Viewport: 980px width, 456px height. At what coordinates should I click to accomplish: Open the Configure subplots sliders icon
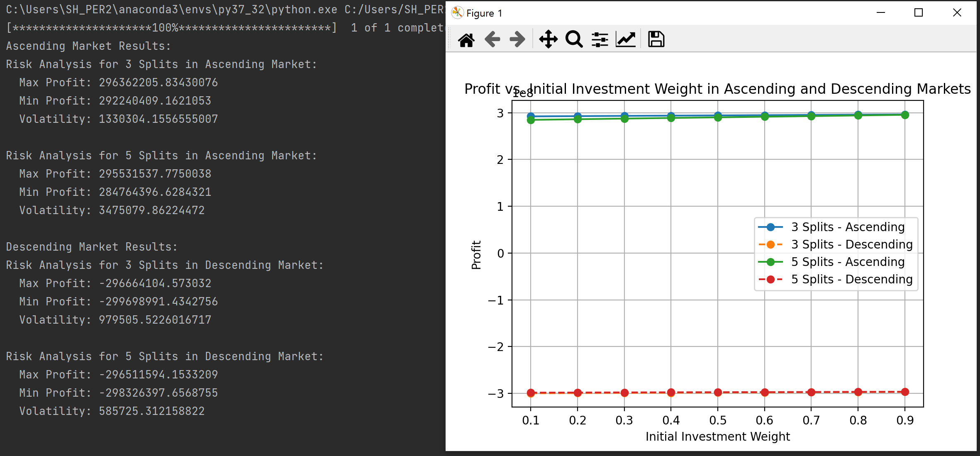[x=600, y=40]
